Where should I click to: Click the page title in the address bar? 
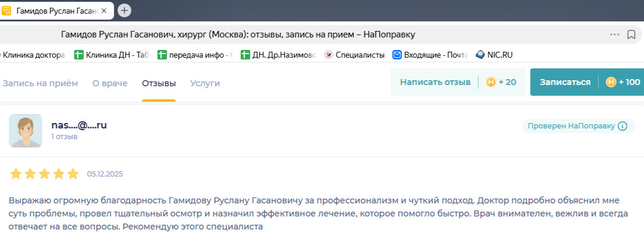(238, 34)
